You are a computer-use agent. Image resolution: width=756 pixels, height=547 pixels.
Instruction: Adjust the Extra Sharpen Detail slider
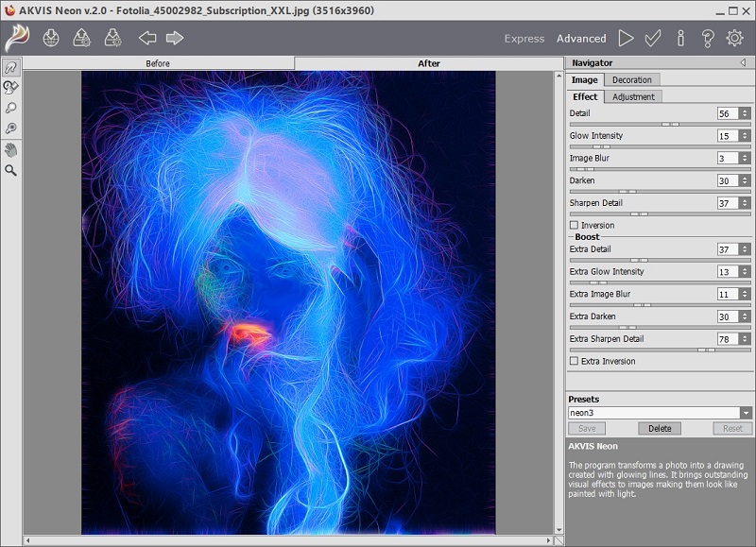pyautogui.click(x=660, y=350)
